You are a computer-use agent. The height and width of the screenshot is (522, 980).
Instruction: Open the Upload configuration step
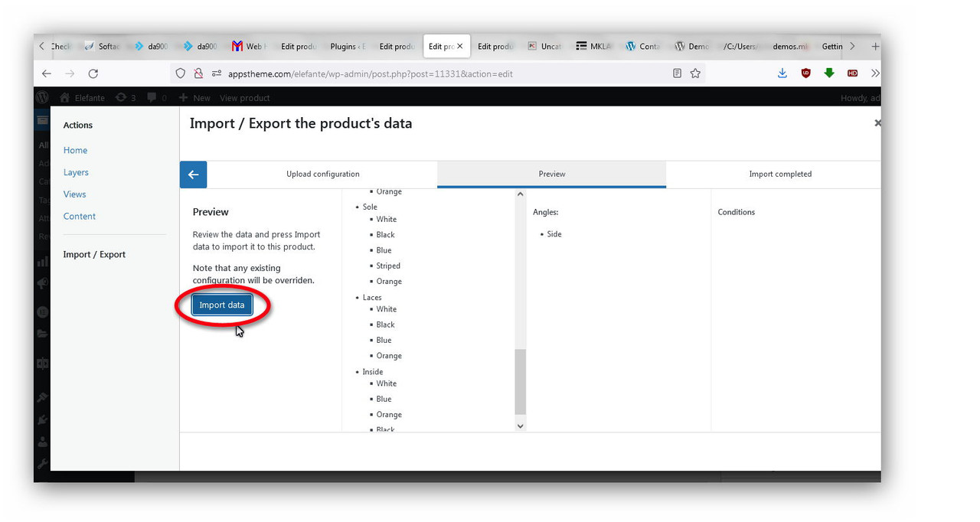(x=322, y=174)
